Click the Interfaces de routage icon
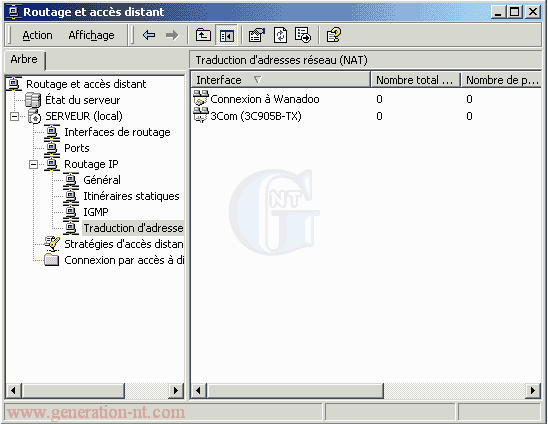548x424 pixels. point(52,133)
